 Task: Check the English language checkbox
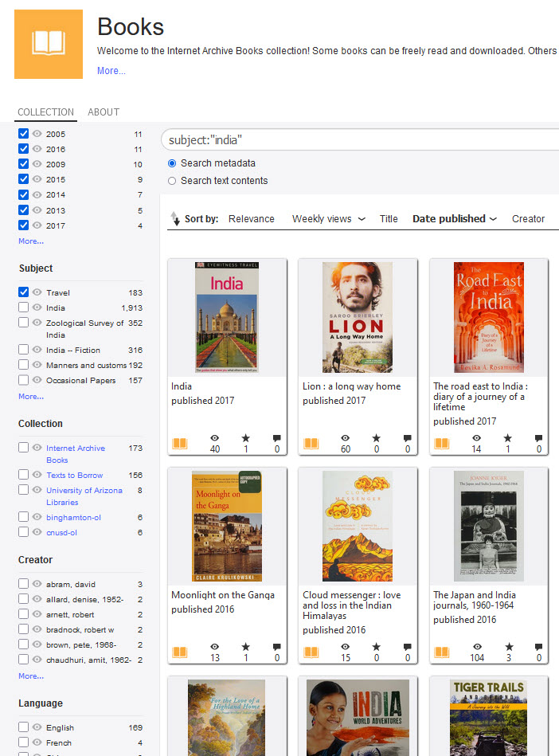tap(23, 727)
